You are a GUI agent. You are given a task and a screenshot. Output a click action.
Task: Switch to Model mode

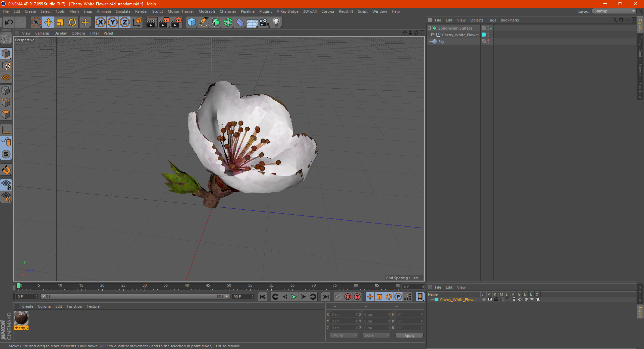pos(6,53)
